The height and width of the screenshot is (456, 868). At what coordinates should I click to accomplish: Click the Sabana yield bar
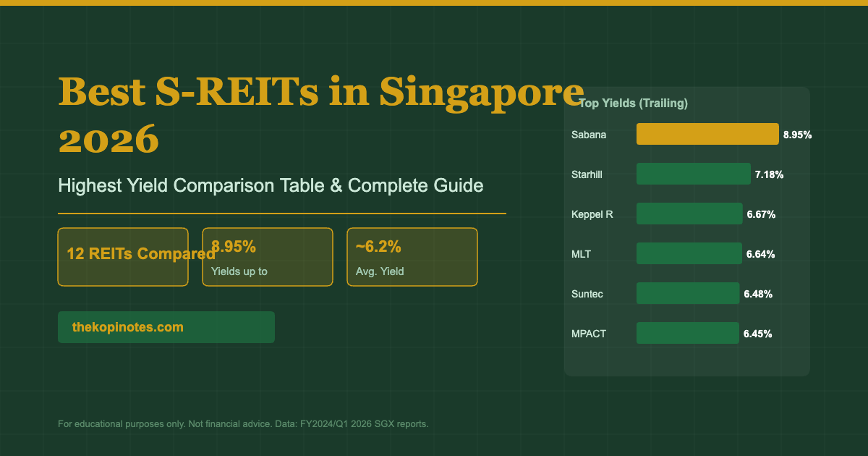[x=707, y=134]
